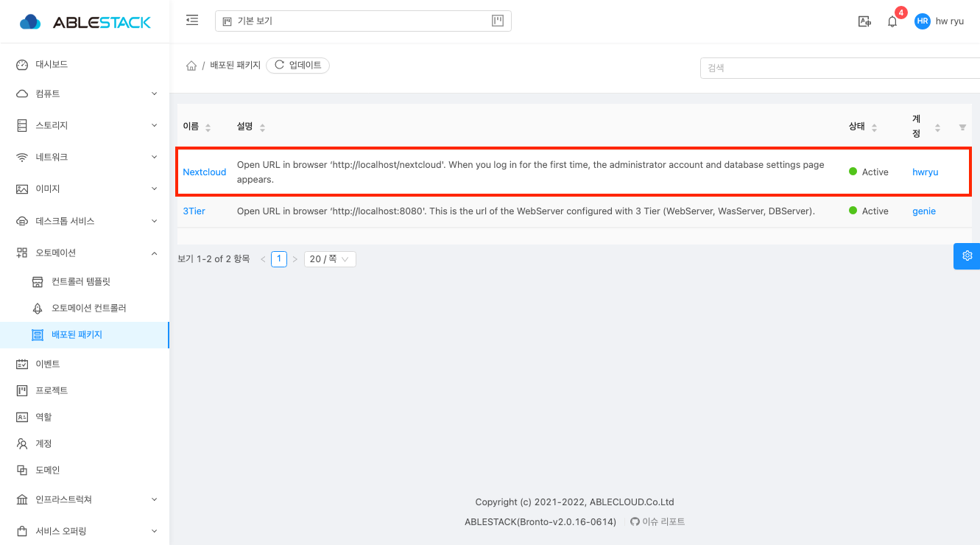The image size is (980, 545).
Task: Click in the 검색 search field
Action: click(x=839, y=68)
